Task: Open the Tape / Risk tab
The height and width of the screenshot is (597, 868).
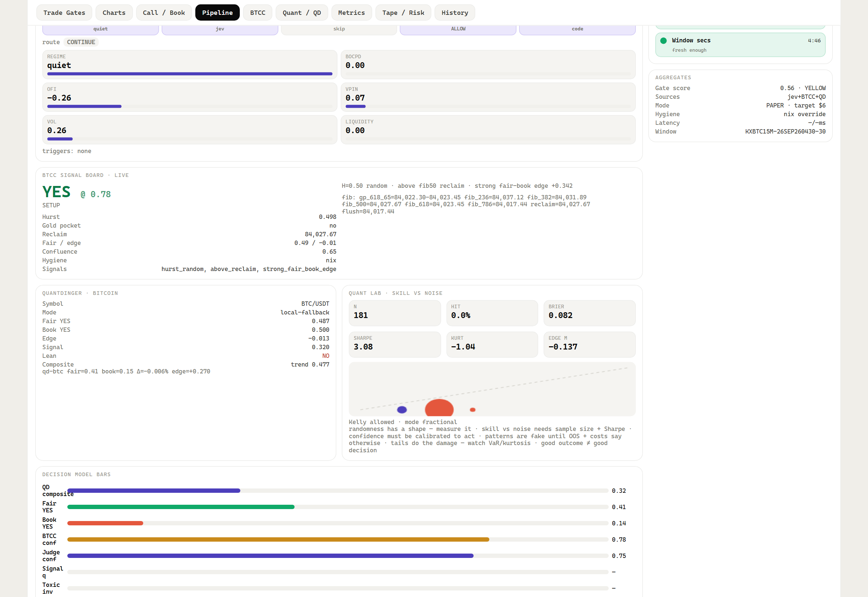Action: tap(403, 13)
